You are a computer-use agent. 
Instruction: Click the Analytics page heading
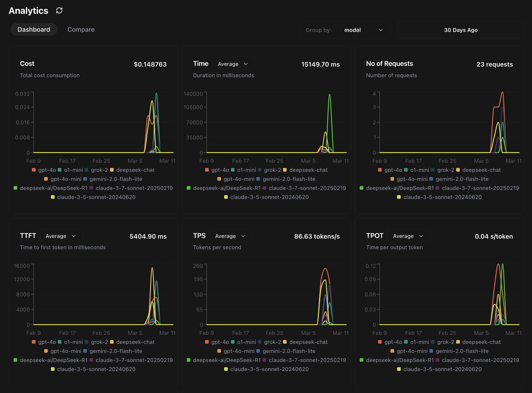(x=29, y=11)
